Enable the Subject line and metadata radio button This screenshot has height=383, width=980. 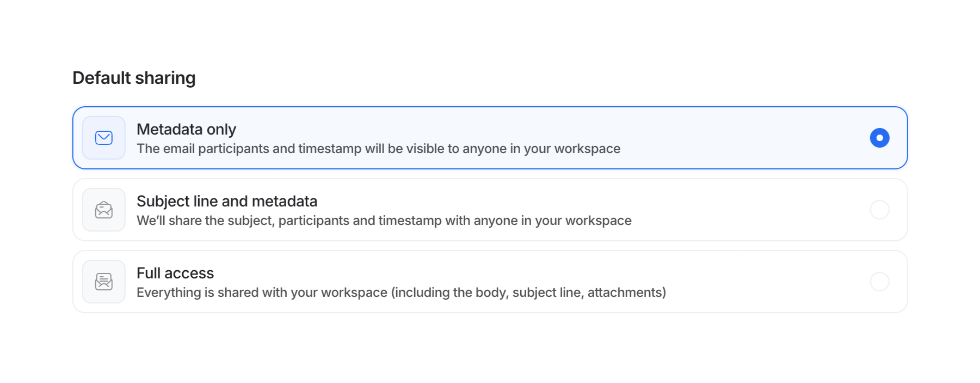(879, 210)
